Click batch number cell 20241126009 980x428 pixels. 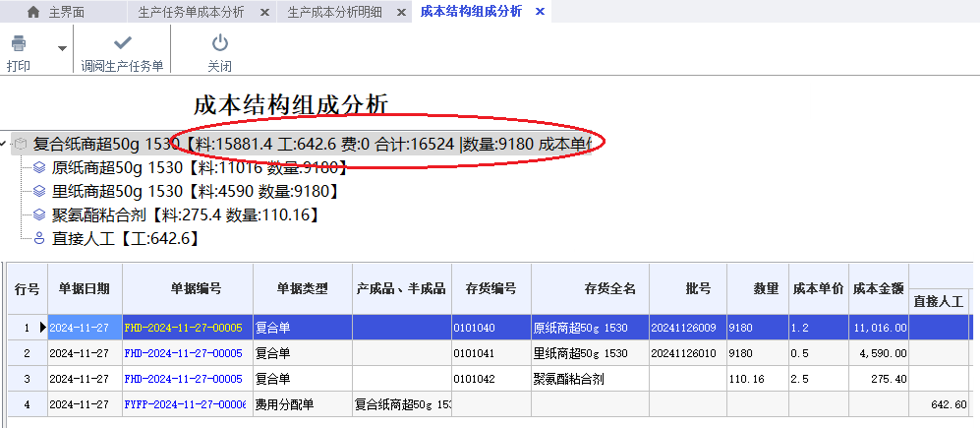click(688, 328)
